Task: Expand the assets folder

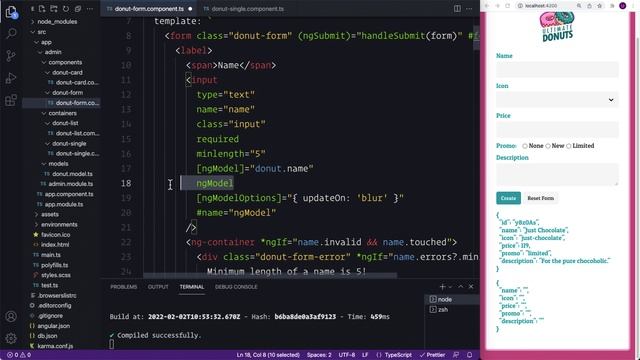Action: [x=47, y=214]
